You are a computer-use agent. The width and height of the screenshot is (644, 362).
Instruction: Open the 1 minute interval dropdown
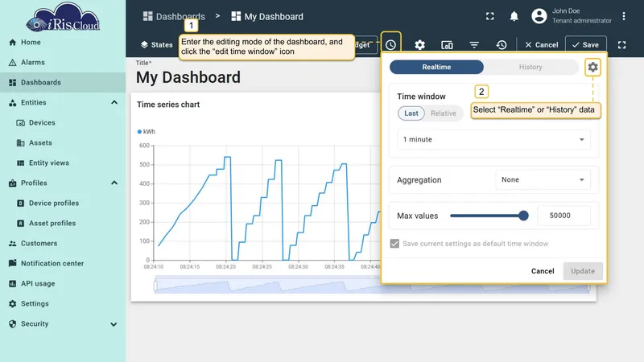pos(493,139)
